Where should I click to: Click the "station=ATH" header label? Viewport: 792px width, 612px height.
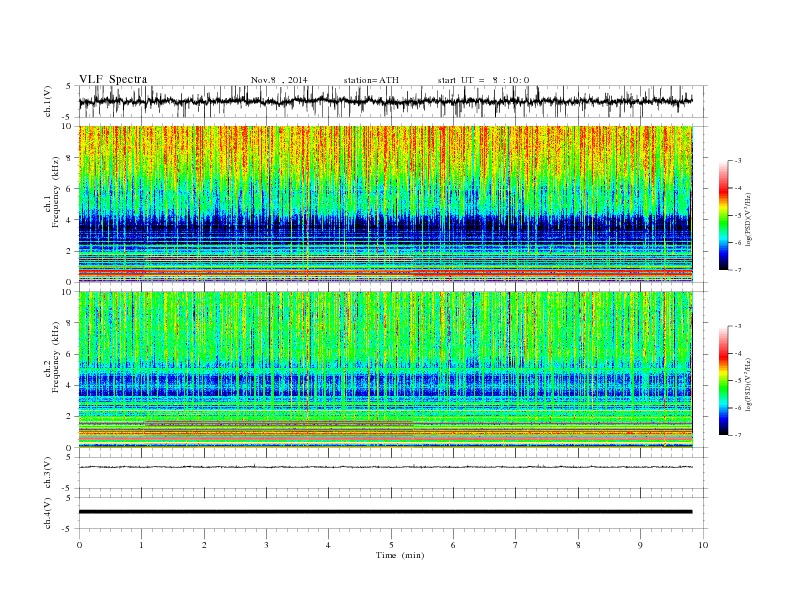[x=371, y=80]
